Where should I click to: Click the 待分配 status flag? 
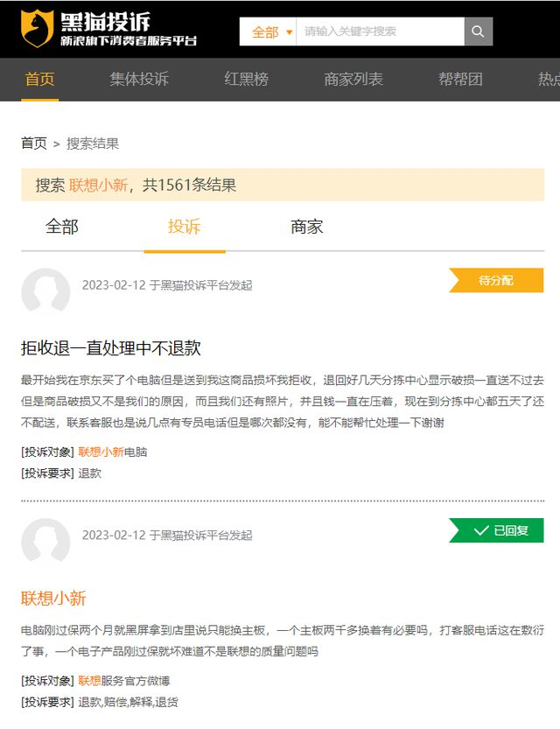(x=496, y=281)
